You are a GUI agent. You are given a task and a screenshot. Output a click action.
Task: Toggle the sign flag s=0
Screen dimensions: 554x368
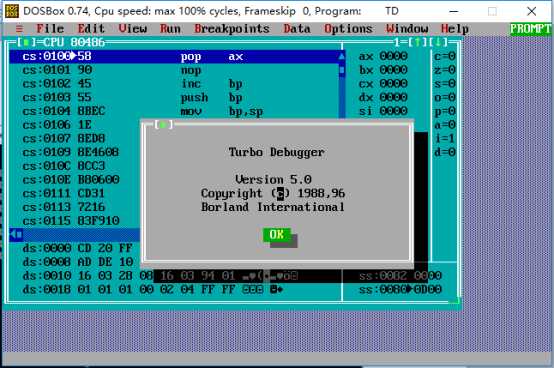point(445,84)
